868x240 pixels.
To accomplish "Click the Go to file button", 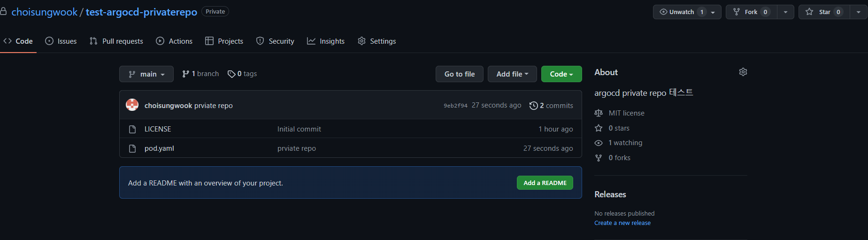I will [x=460, y=74].
